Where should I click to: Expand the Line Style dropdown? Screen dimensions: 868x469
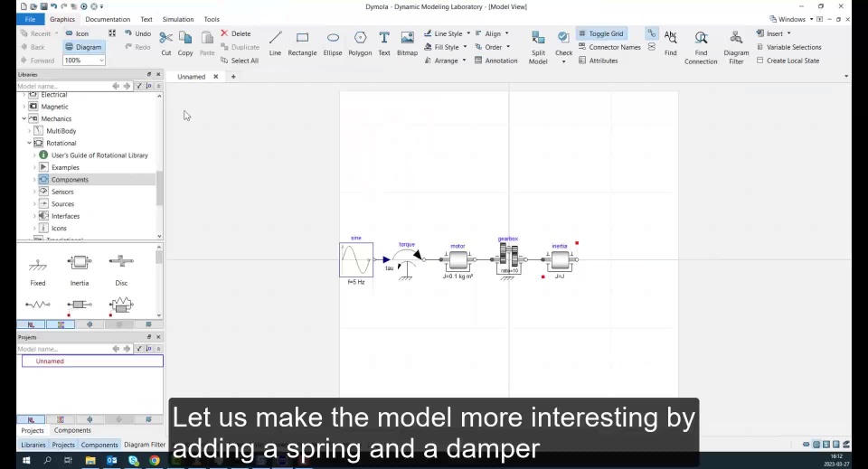point(468,33)
